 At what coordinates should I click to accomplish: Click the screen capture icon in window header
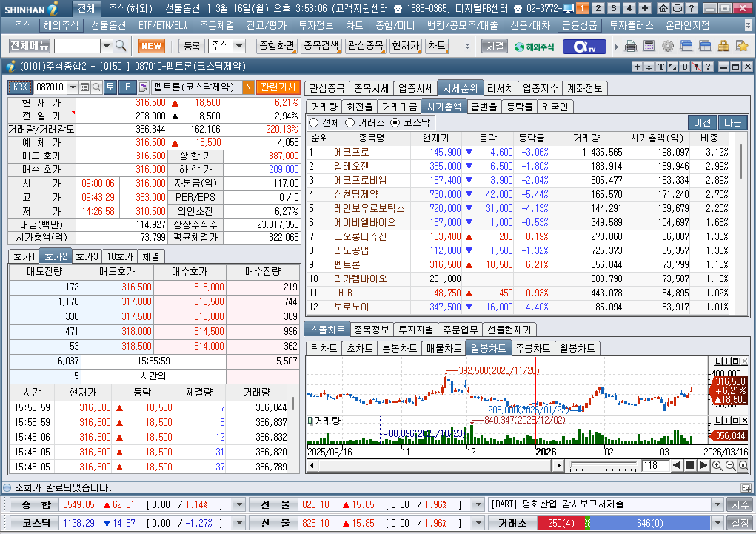point(649,67)
